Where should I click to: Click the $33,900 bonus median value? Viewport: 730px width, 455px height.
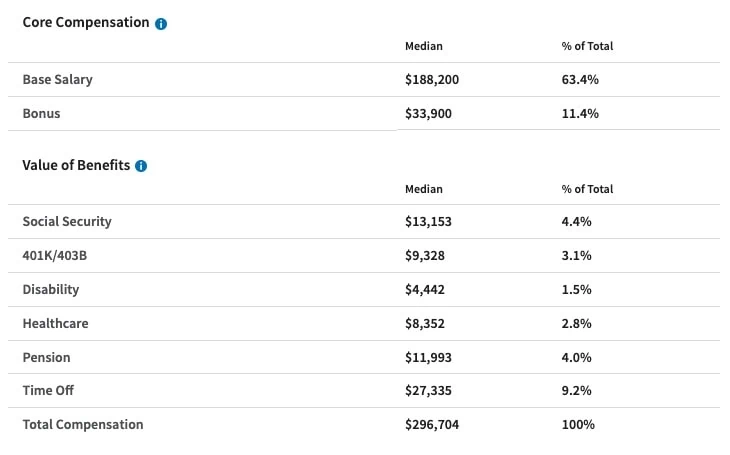pyautogui.click(x=428, y=113)
